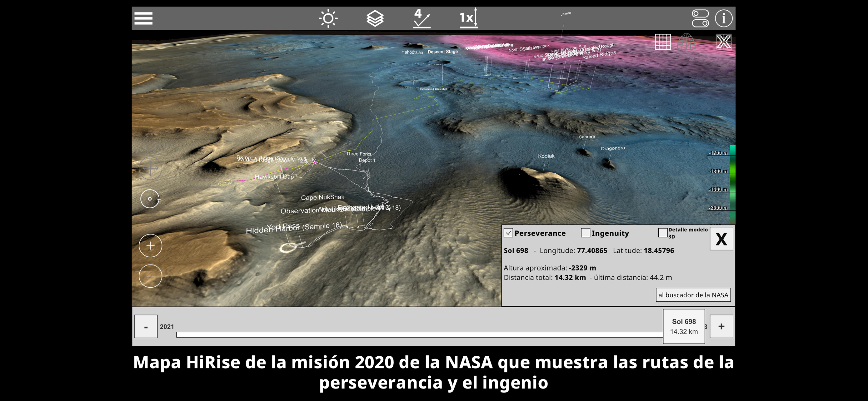Click the 2021 year marker on timeline

(x=167, y=327)
